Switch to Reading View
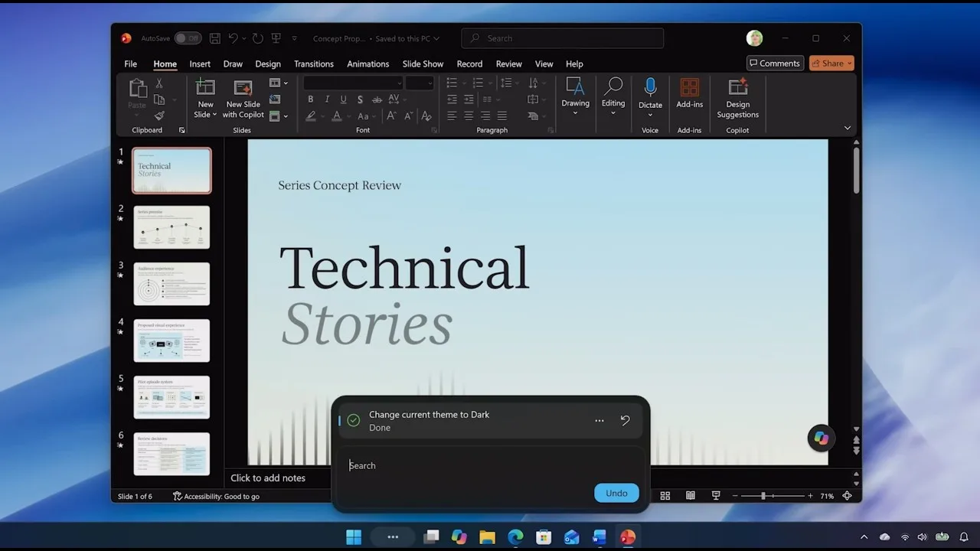This screenshot has height=551, width=980. 691,496
